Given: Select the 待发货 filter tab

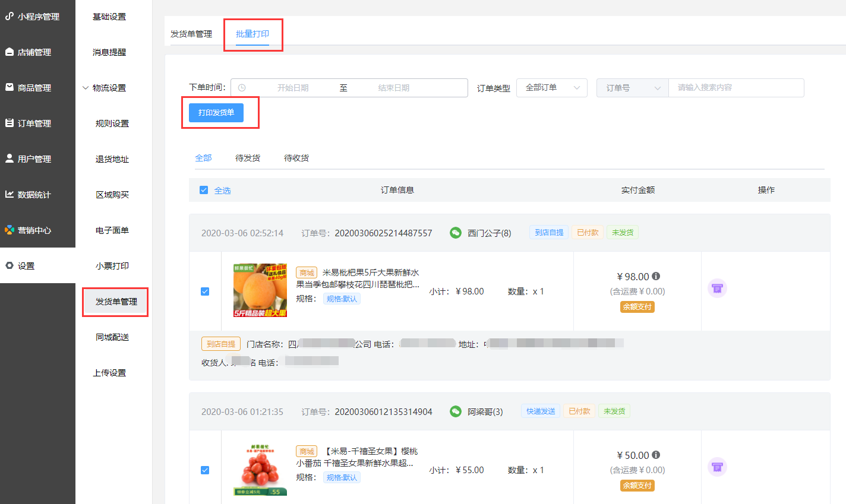Looking at the screenshot, I should pos(248,158).
